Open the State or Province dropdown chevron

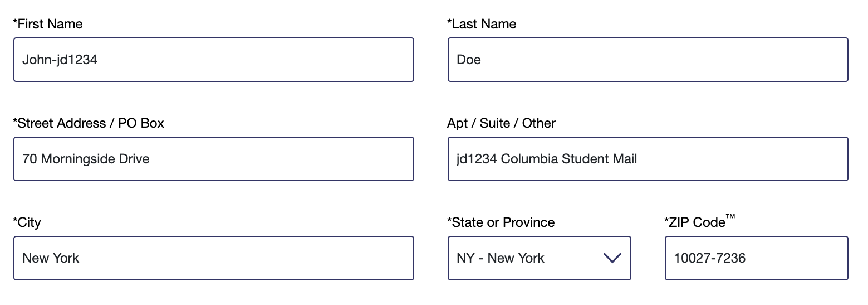(612, 258)
